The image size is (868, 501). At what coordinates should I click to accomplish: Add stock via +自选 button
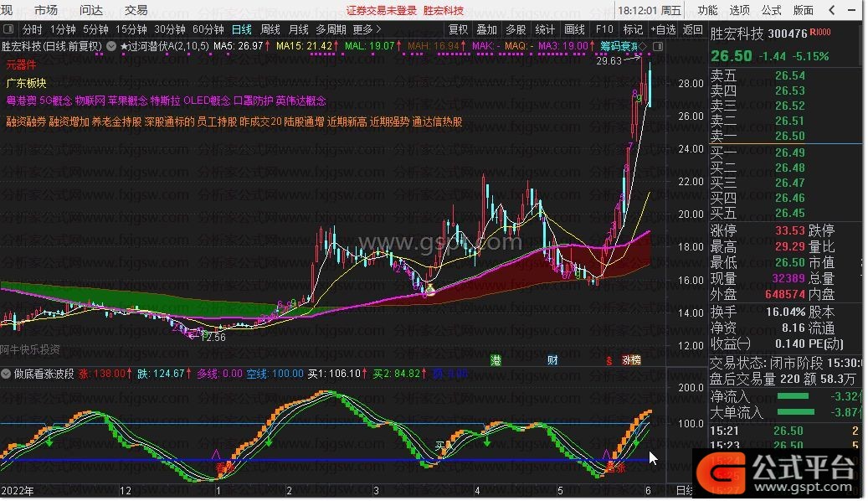point(663,29)
